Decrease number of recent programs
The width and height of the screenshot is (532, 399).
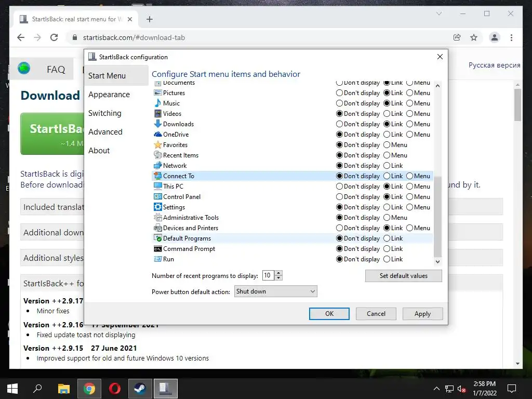coord(278,278)
